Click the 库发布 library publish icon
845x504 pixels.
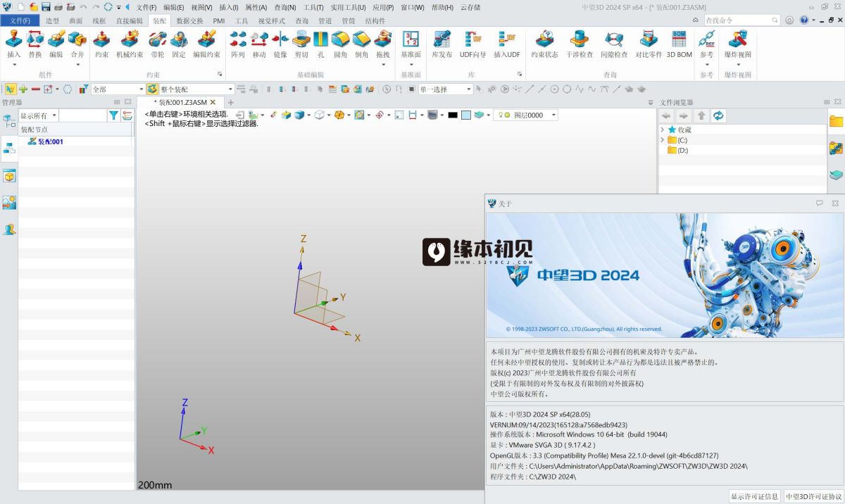pyautogui.click(x=442, y=39)
